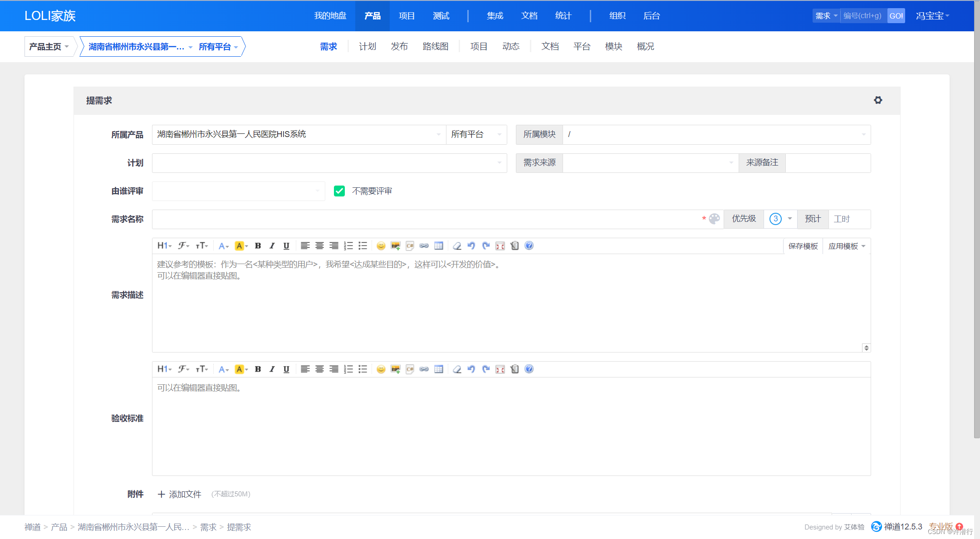Open the 计划 plan dropdown
Screen dimensions: 980x539
(329, 163)
